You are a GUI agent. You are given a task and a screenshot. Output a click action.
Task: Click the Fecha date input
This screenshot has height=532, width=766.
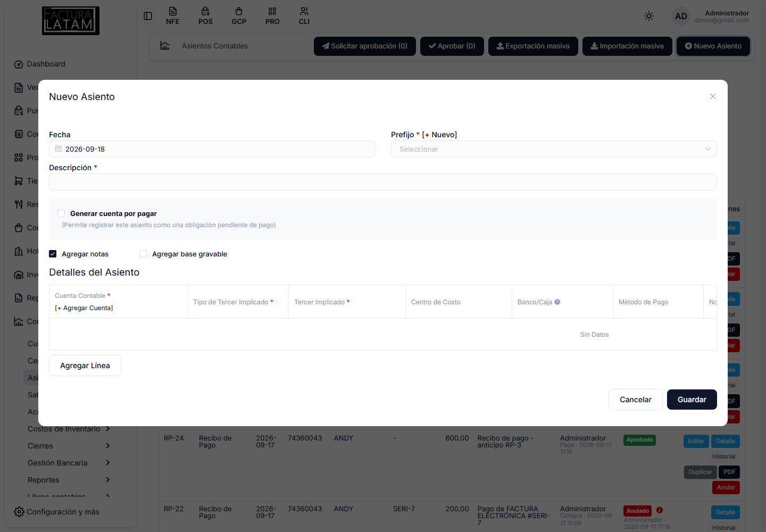212,149
